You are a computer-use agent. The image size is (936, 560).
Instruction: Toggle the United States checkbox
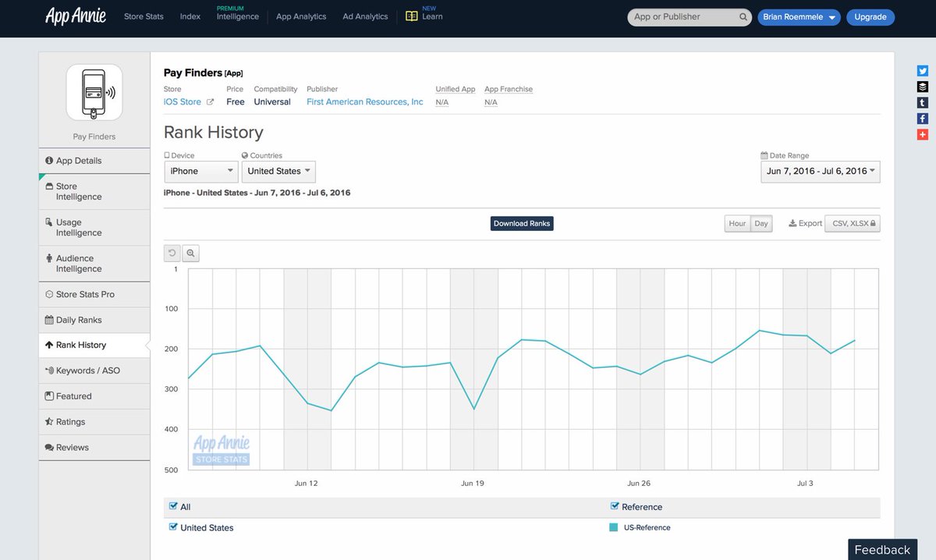(x=173, y=527)
